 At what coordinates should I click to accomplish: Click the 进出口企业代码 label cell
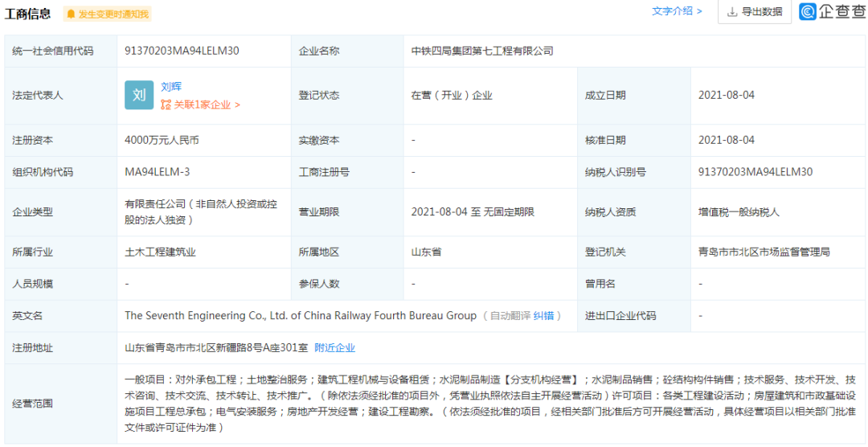click(x=634, y=316)
